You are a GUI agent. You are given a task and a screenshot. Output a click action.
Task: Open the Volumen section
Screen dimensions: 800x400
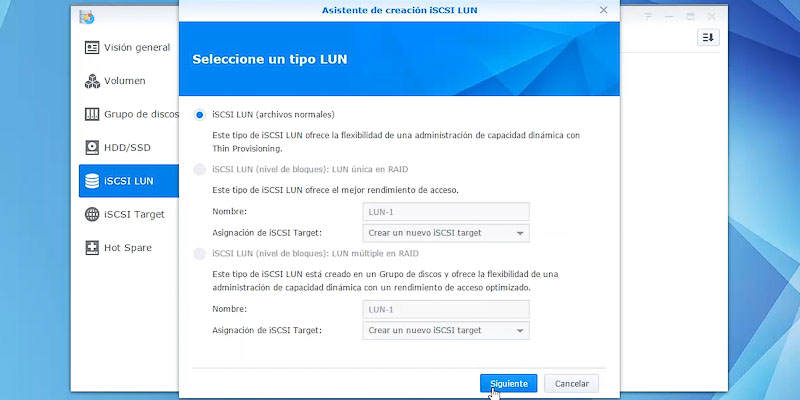129,81
